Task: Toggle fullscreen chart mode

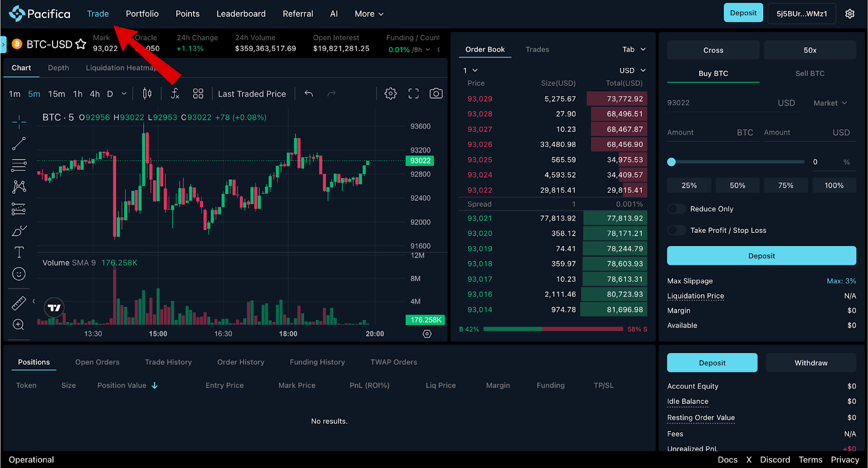Action: (x=413, y=94)
